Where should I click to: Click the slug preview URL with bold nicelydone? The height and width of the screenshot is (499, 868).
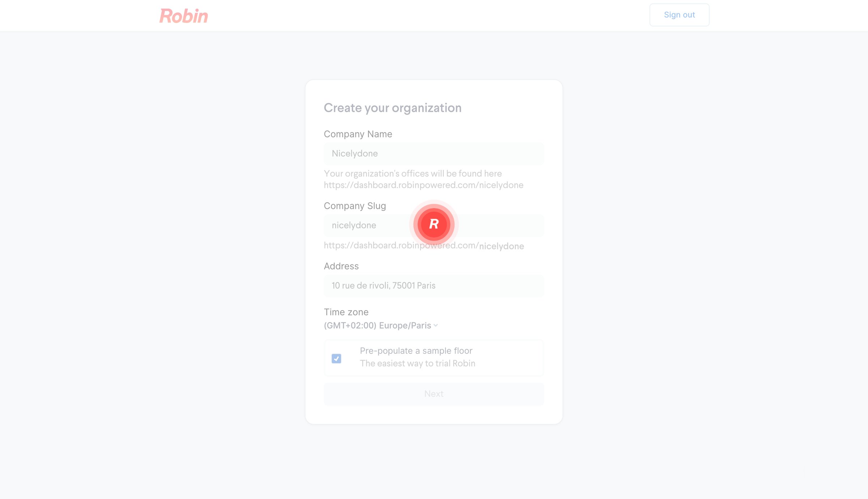pyautogui.click(x=424, y=246)
